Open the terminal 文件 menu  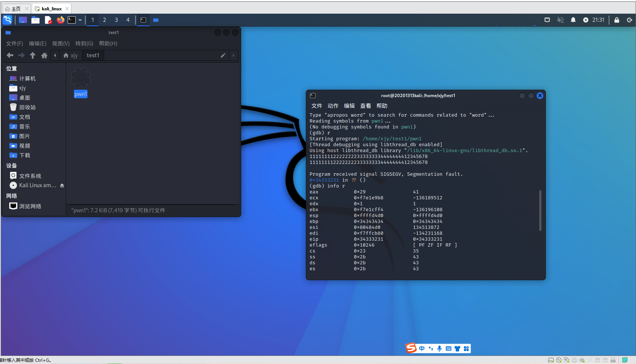point(317,106)
